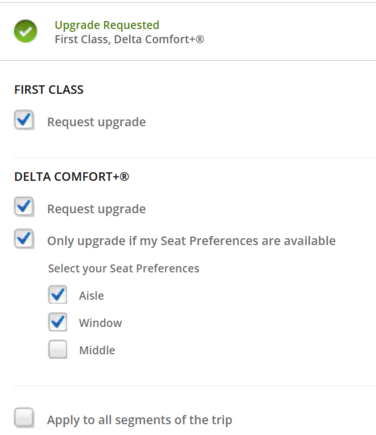Viewport: 376px width, 435px height.
Task: Click the FIRST CLASS section heading
Action: [49, 90]
